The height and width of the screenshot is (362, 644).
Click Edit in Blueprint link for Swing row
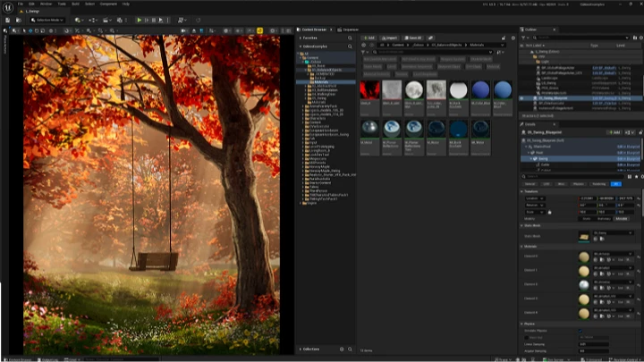coord(629,158)
